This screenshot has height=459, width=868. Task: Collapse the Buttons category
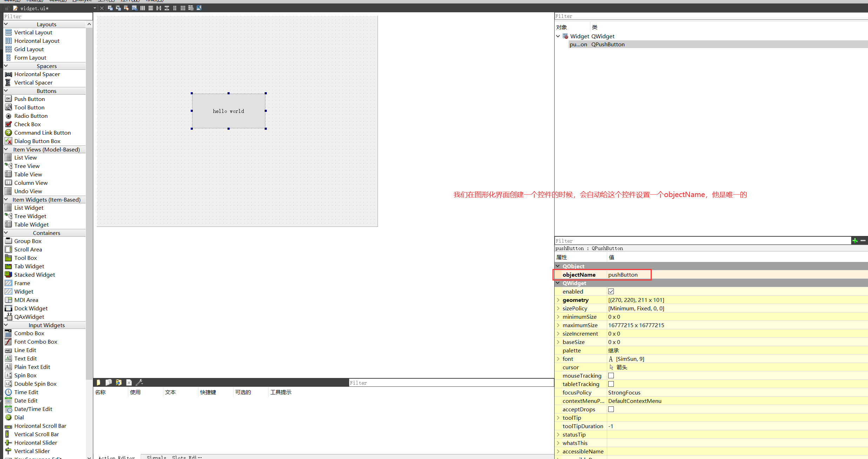6,91
